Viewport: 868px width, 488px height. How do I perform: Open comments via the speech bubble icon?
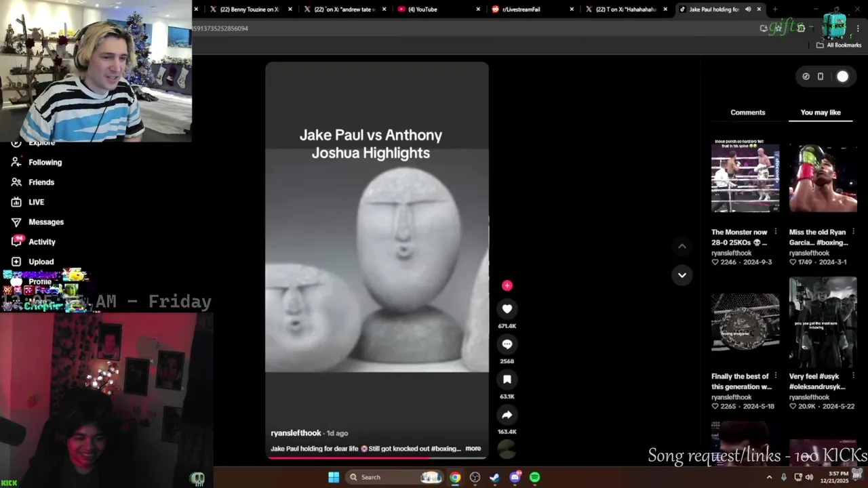[507, 344]
